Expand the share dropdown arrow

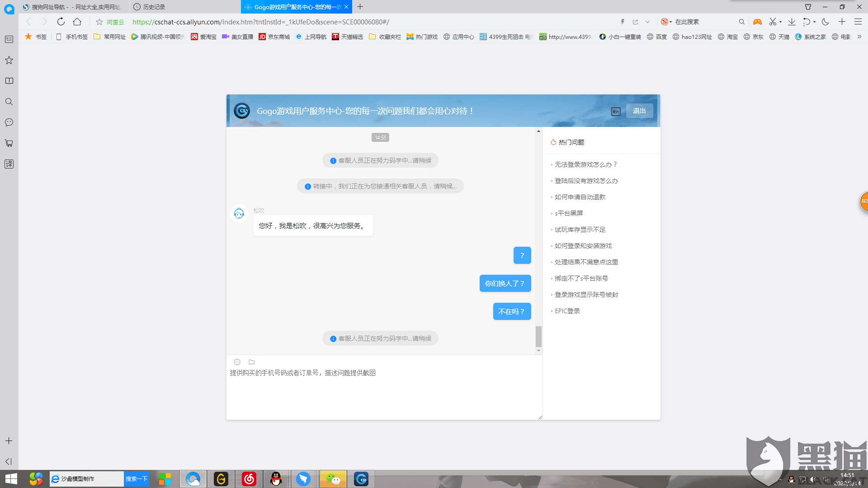pyautogui.click(x=647, y=21)
